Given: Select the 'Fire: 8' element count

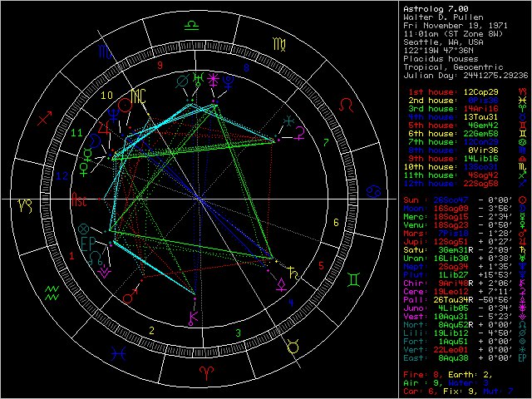Looking at the screenshot, I should point(423,375).
